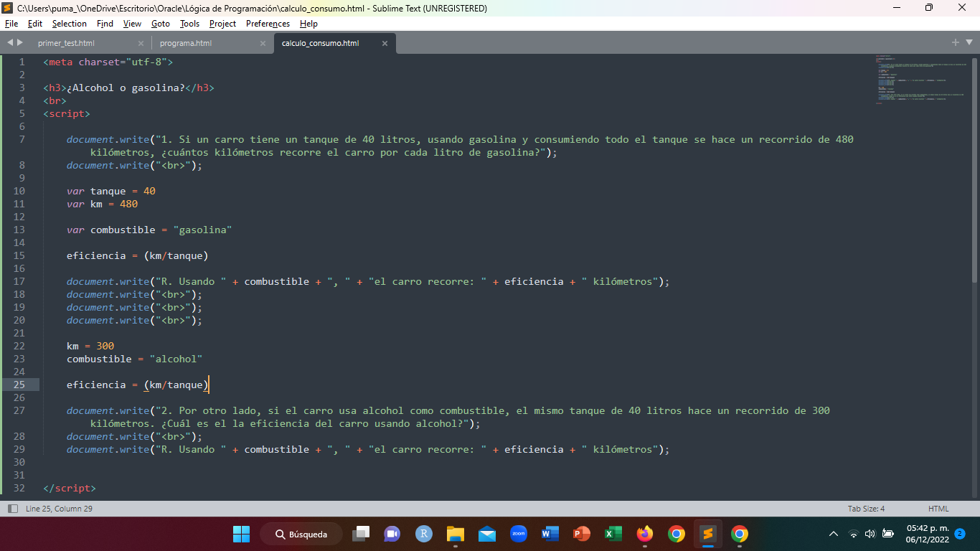Screen dimensions: 980x551
Task: Click the "alcohol" string value
Action: pos(176,359)
